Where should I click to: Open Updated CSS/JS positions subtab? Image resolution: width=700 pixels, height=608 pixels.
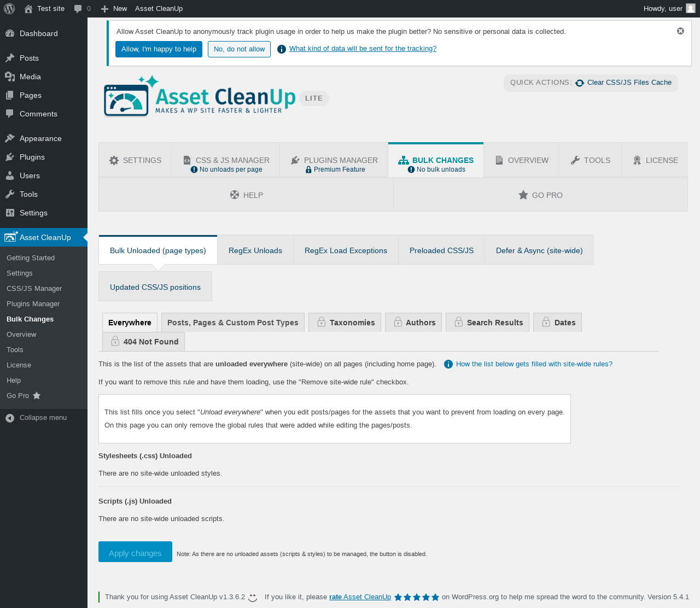[x=155, y=287]
